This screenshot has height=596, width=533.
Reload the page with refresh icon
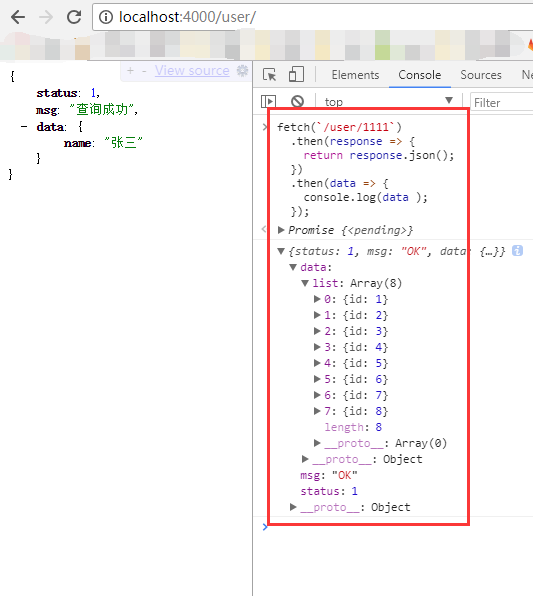pos(74,17)
